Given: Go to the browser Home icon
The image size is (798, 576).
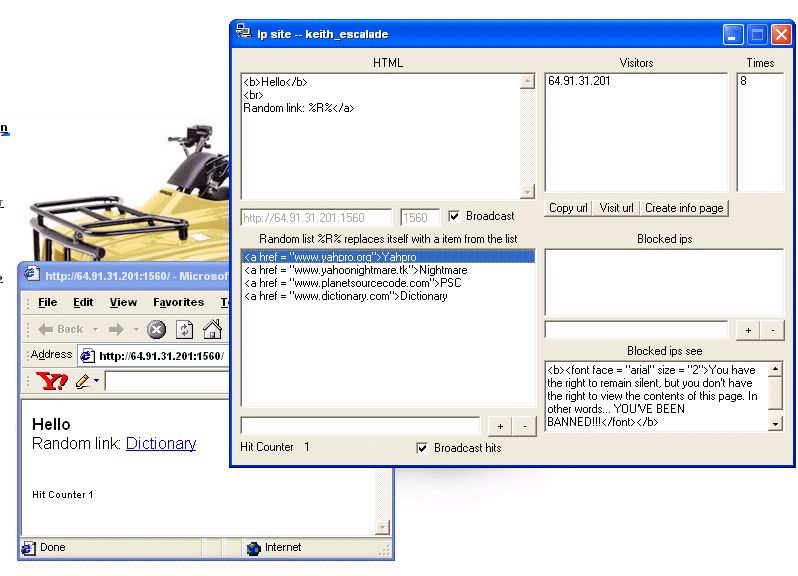Looking at the screenshot, I should [x=212, y=329].
